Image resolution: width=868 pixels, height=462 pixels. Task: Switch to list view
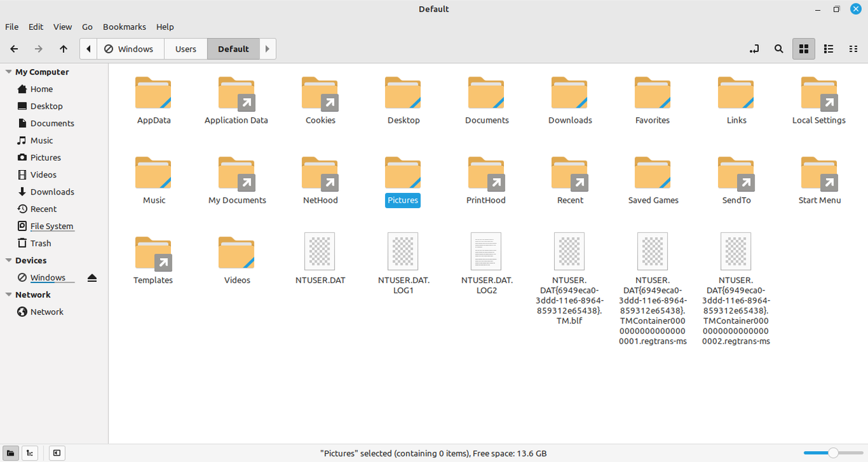pos(829,49)
